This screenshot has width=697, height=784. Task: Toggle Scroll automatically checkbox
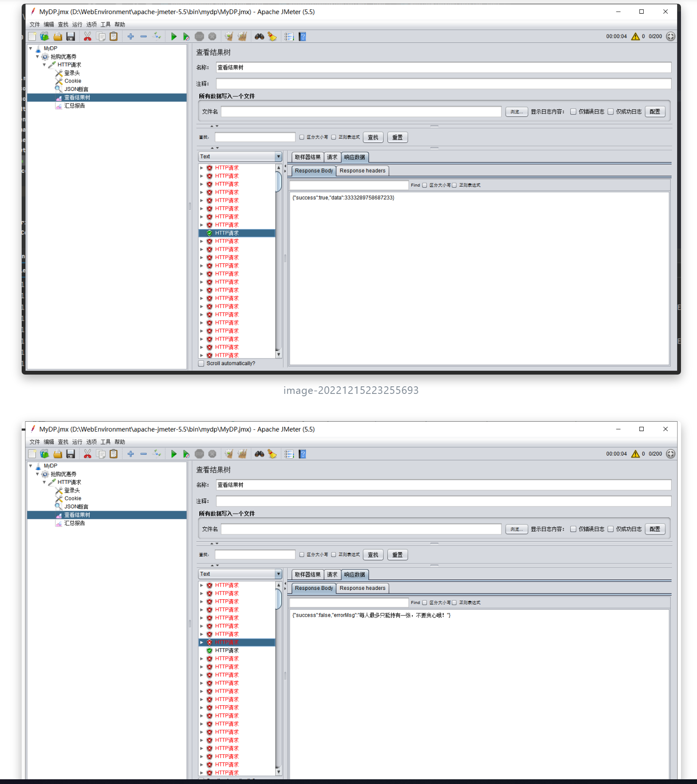pos(201,363)
